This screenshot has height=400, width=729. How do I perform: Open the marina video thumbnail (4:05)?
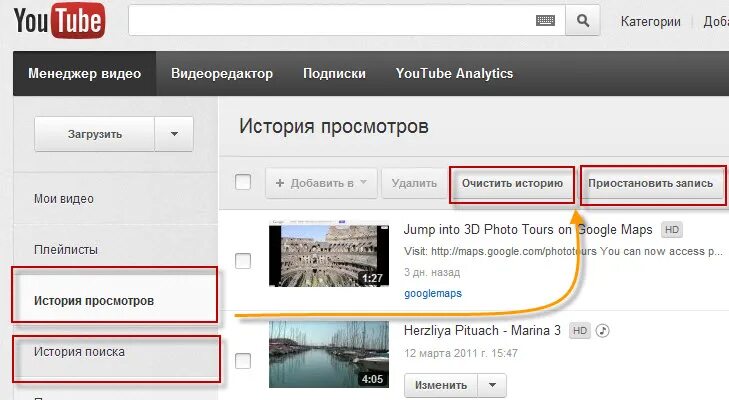[x=329, y=354]
